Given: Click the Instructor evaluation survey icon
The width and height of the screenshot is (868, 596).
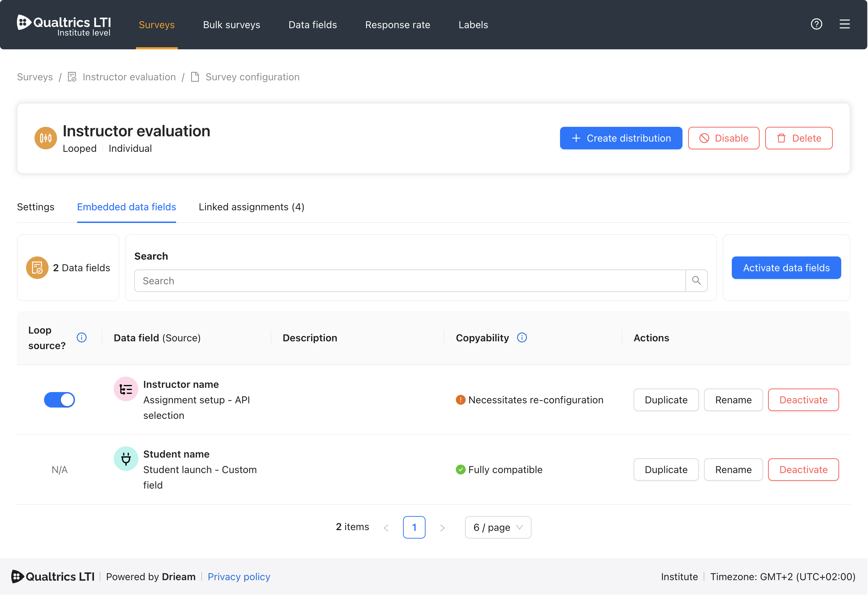Looking at the screenshot, I should coord(45,138).
